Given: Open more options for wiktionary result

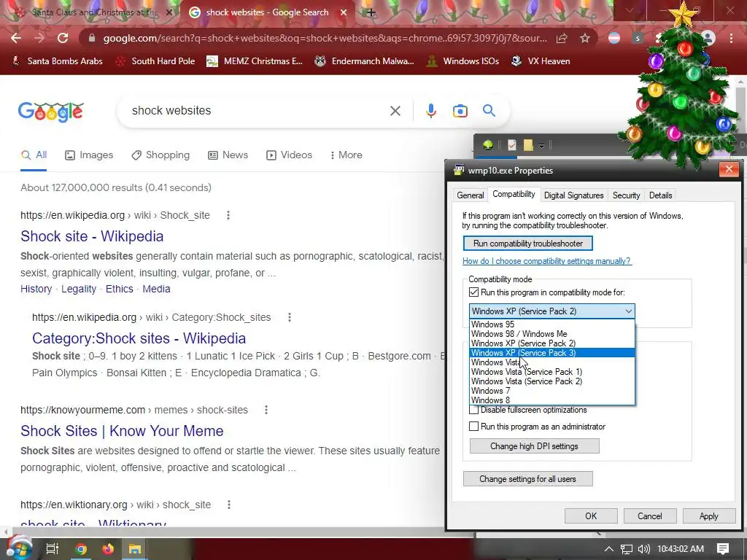Looking at the screenshot, I should [228, 505].
